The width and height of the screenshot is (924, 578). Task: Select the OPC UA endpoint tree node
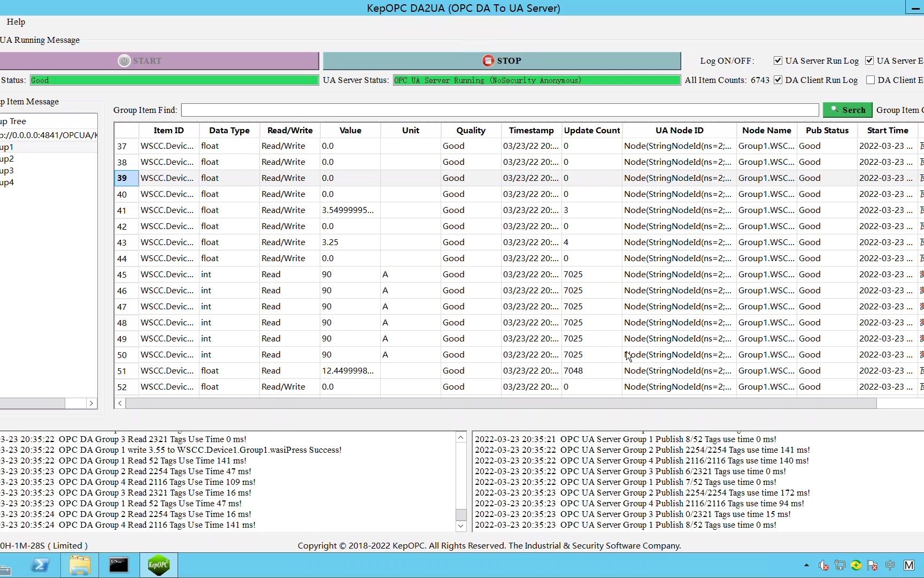click(49, 135)
